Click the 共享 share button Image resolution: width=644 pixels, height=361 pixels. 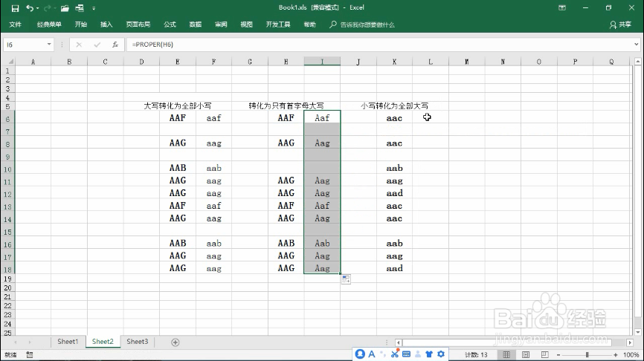(620, 25)
